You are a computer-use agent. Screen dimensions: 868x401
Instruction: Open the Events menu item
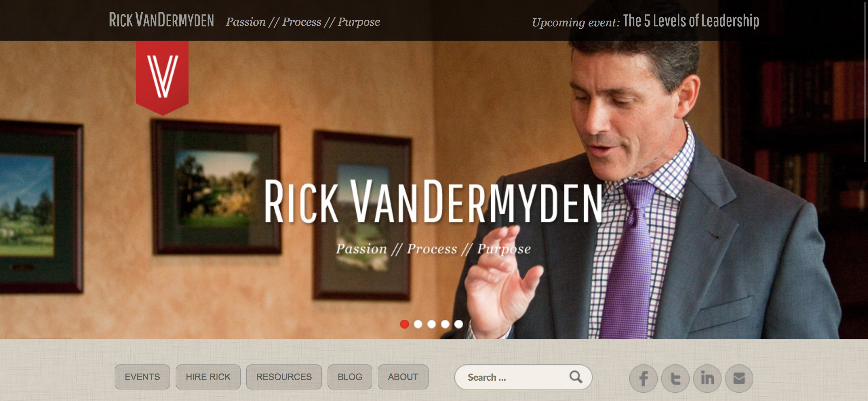tap(142, 377)
